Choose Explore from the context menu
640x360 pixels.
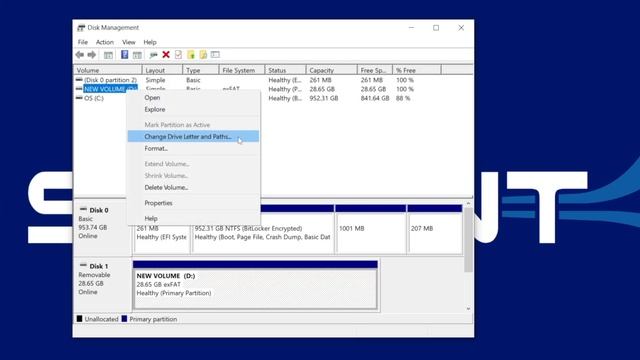pyautogui.click(x=193, y=109)
